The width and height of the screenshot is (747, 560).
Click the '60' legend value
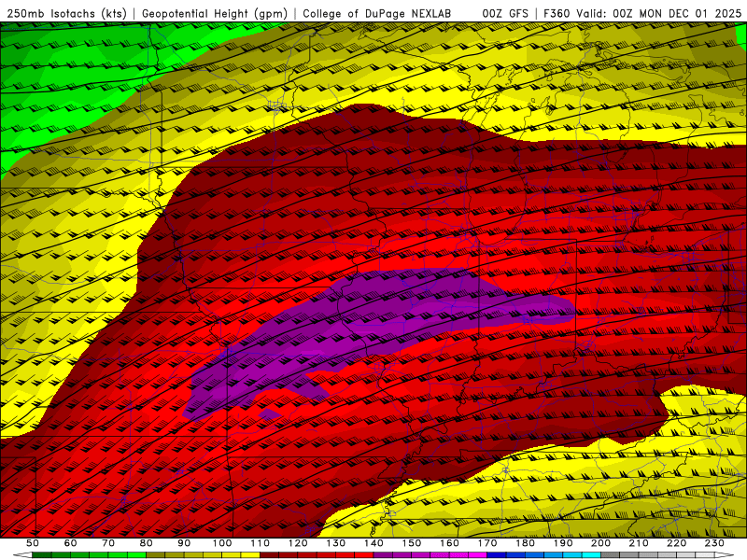point(70,543)
